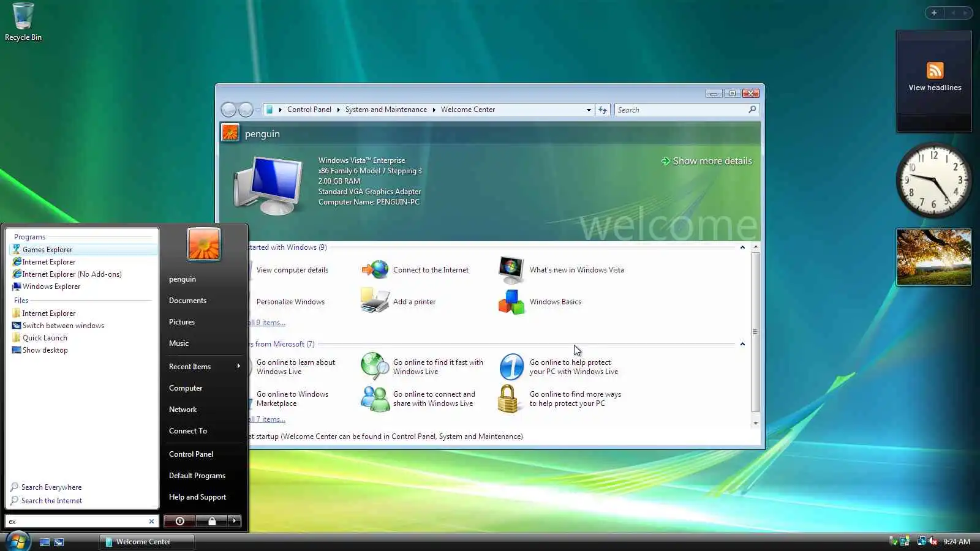Open Pictures from the Start menu
Viewport: 980px width, 551px height.
182,322
